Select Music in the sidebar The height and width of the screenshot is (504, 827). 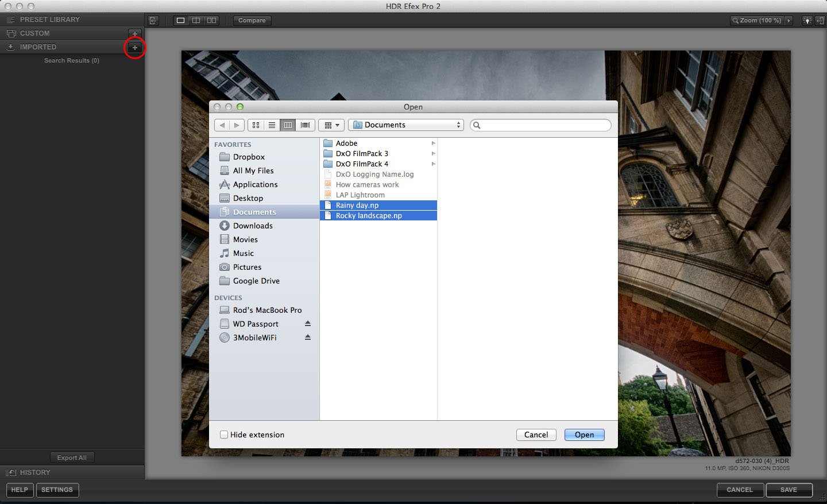click(264, 253)
